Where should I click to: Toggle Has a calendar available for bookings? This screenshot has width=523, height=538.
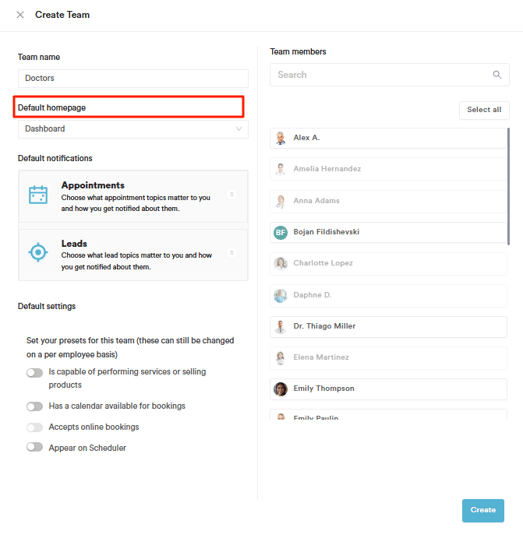pyautogui.click(x=35, y=407)
